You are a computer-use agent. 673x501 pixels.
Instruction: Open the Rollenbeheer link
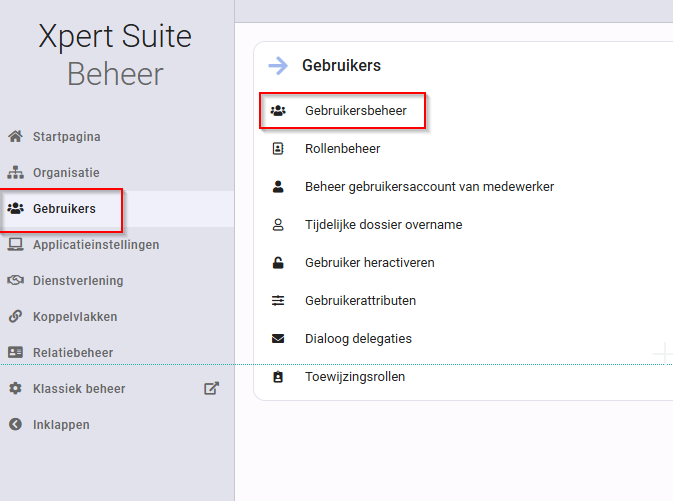[343, 149]
